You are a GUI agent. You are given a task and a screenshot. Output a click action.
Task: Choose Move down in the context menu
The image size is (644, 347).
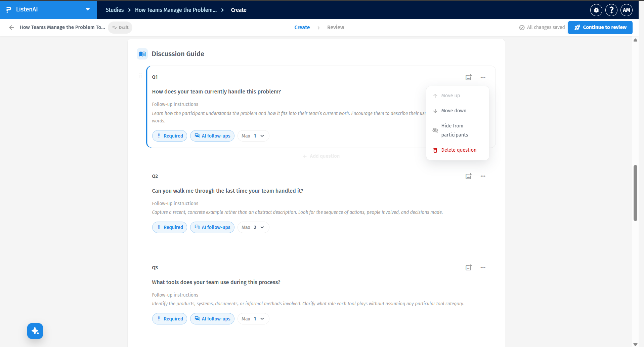458,111
